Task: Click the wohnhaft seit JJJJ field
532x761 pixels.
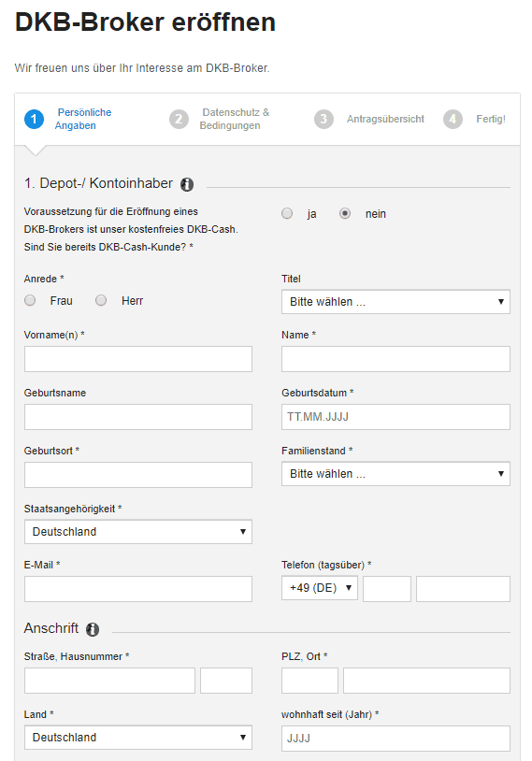Action: [395, 739]
